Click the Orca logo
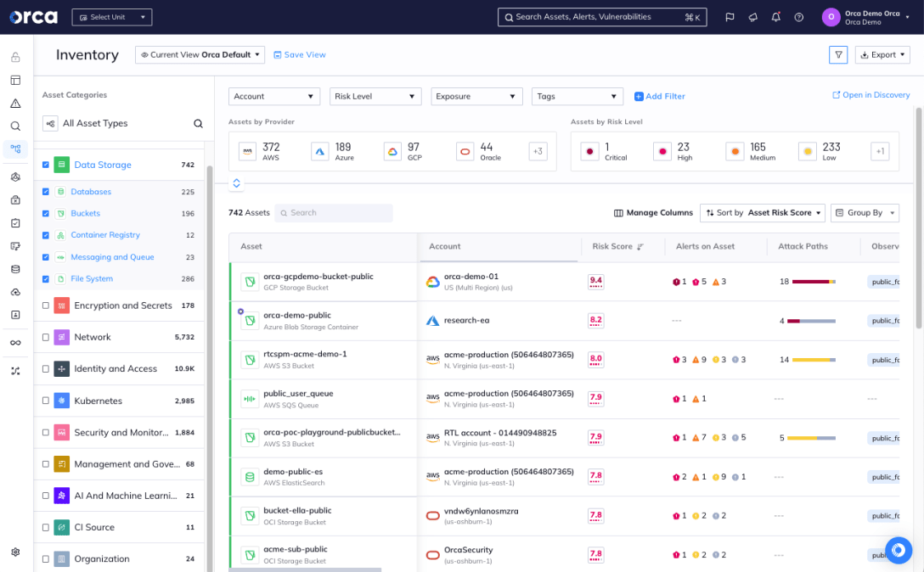Image resolution: width=924 pixels, height=572 pixels. [x=34, y=17]
